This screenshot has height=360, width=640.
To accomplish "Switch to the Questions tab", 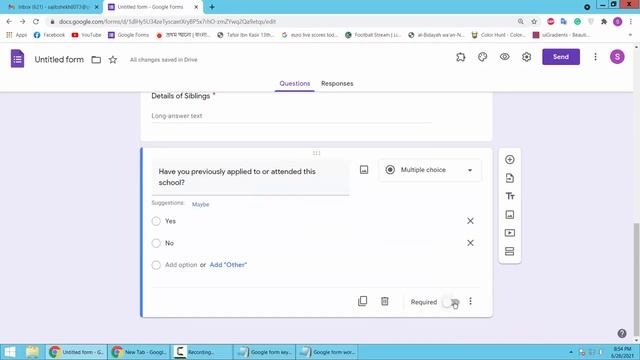I will coord(295,83).
